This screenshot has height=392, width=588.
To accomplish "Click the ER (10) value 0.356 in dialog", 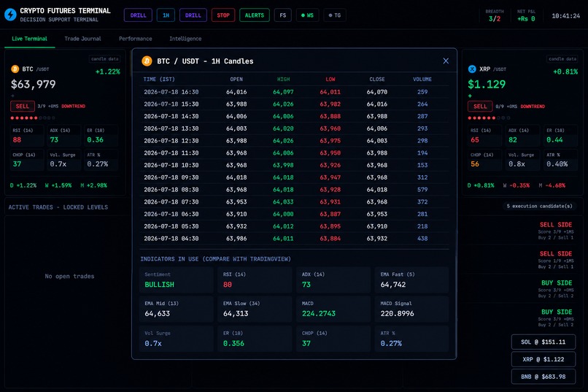I will tap(233, 343).
